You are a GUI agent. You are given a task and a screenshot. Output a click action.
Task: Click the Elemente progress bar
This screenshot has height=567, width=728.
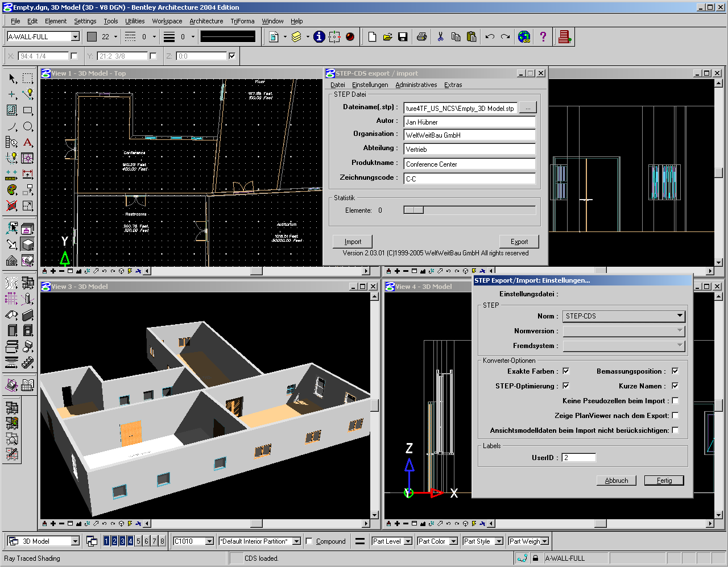(470, 210)
